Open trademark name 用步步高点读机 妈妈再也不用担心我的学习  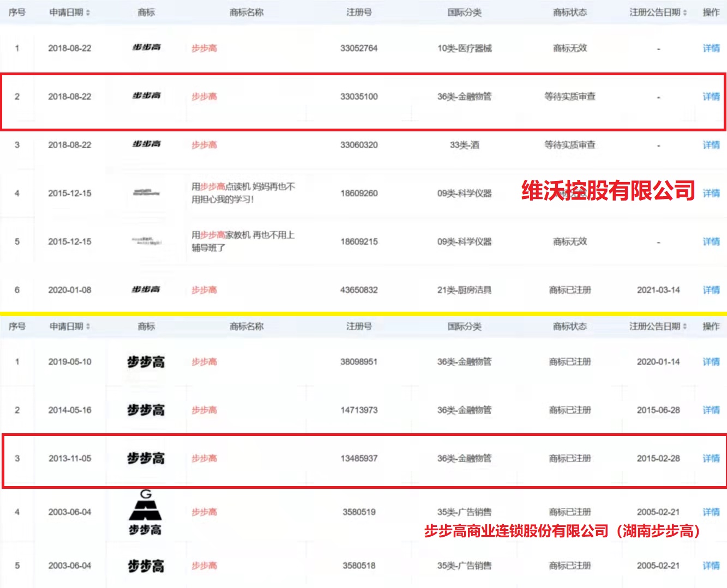243,193
